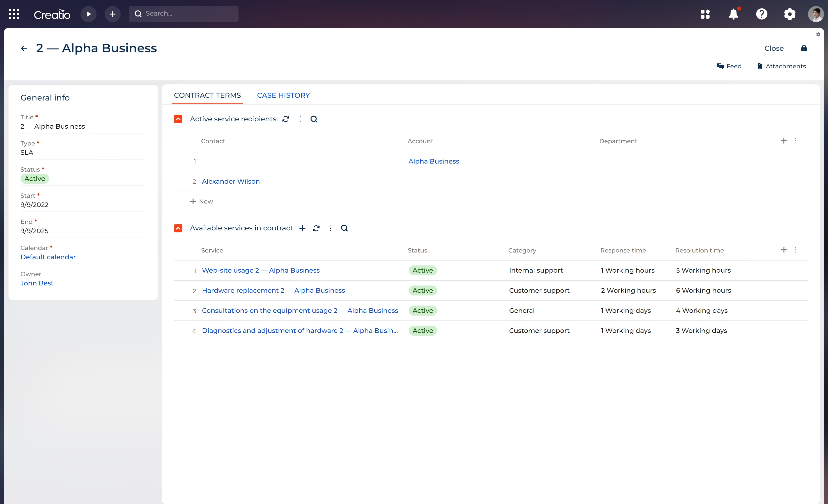Open system settings via the gear icon
Image resolution: width=828 pixels, height=504 pixels.
pos(789,14)
